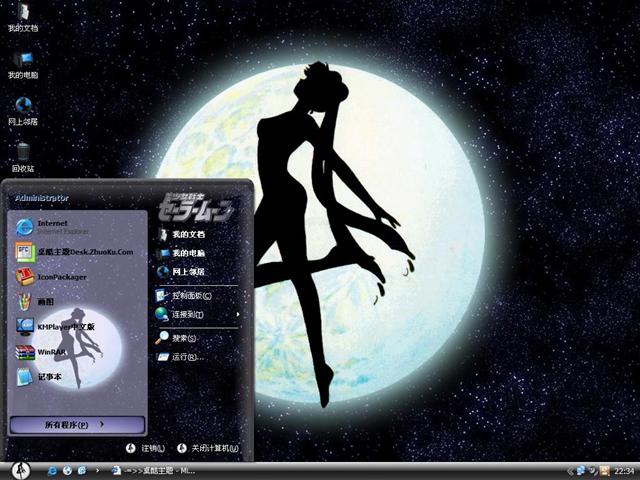The image size is (640, 480).
Task: Expand 连接到(T) submenu
Action: click(x=198, y=314)
